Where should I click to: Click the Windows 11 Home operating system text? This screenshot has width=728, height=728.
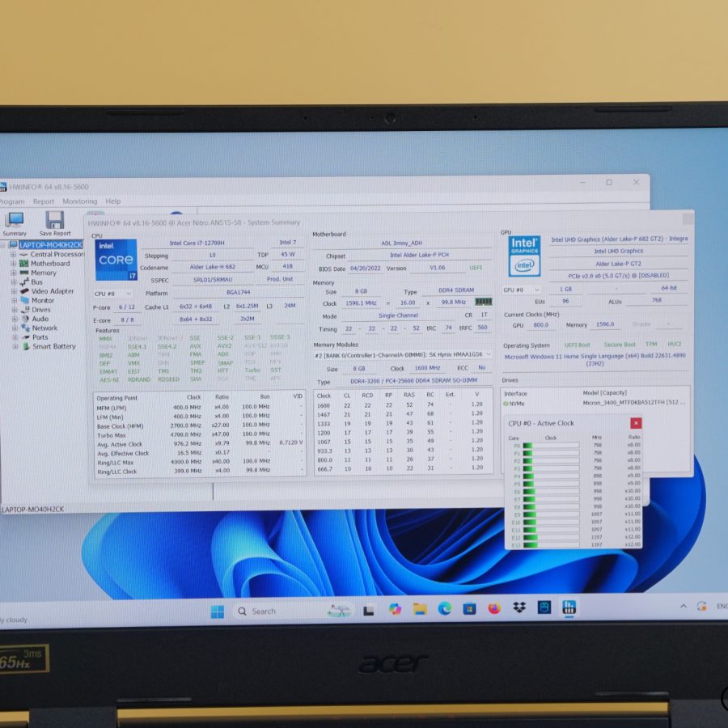pos(595,360)
